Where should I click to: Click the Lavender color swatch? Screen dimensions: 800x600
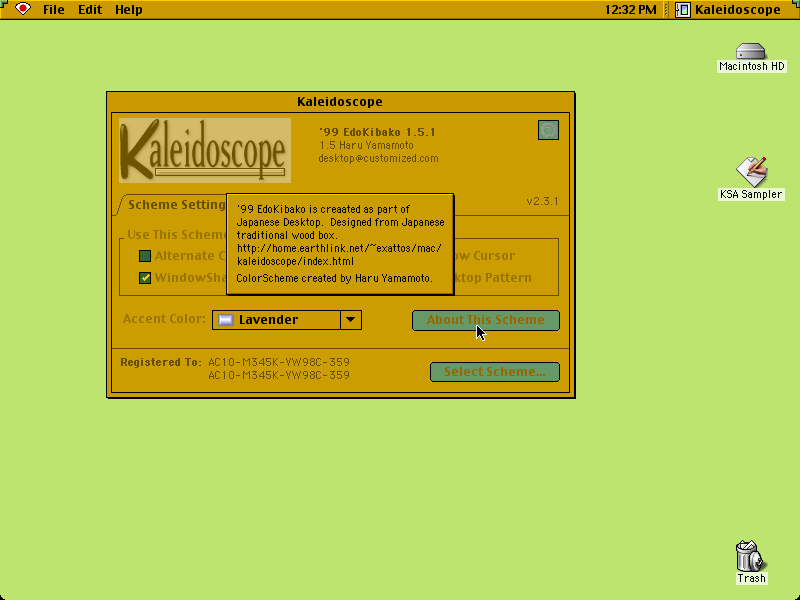(x=226, y=320)
